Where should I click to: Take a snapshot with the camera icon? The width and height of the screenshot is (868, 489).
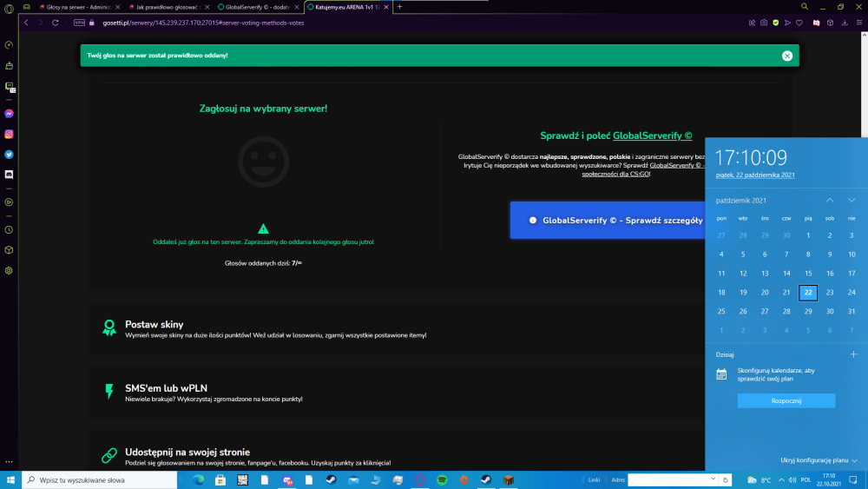pos(764,23)
